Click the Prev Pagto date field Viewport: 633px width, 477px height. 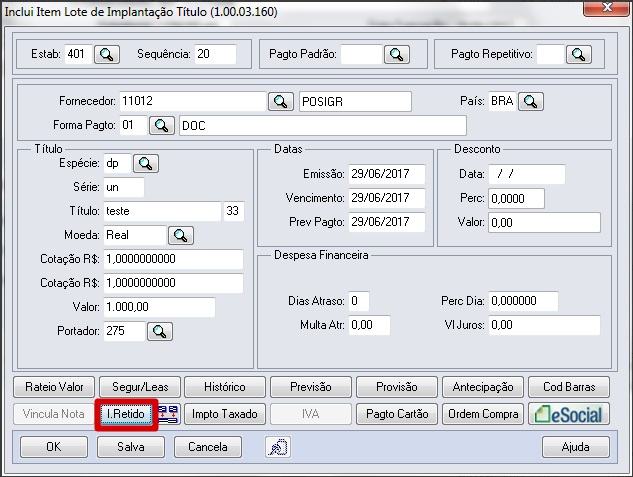tap(387, 222)
